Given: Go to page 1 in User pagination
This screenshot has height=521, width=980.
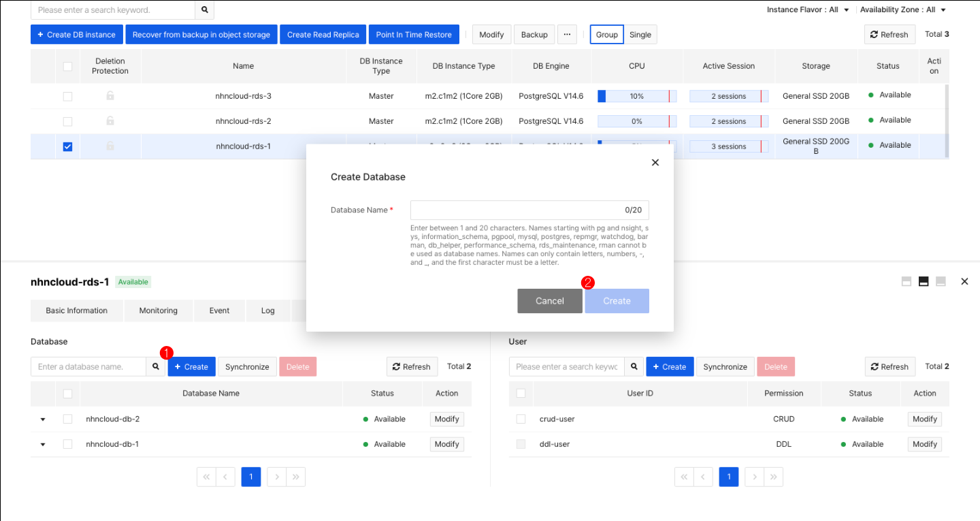Looking at the screenshot, I should 729,477.
